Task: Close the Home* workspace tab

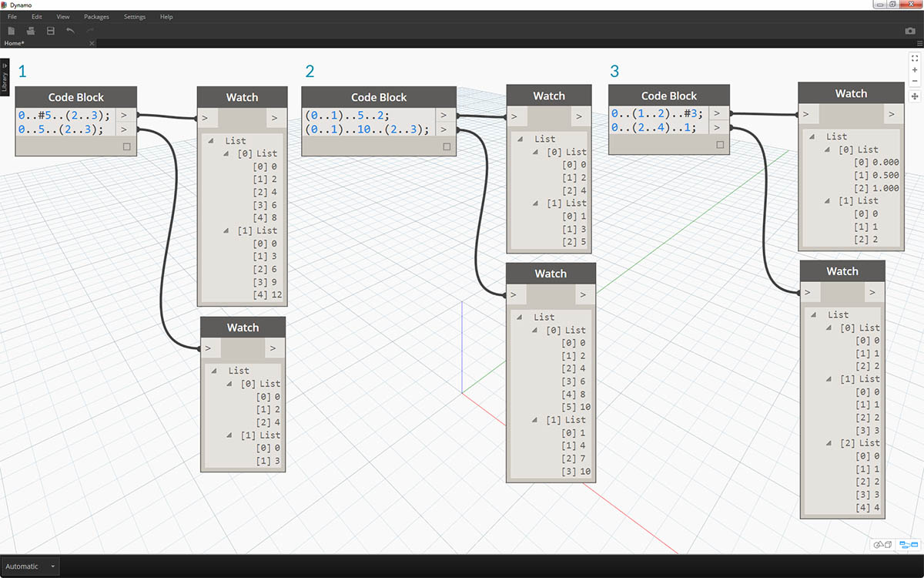Action: pos(92,43)
